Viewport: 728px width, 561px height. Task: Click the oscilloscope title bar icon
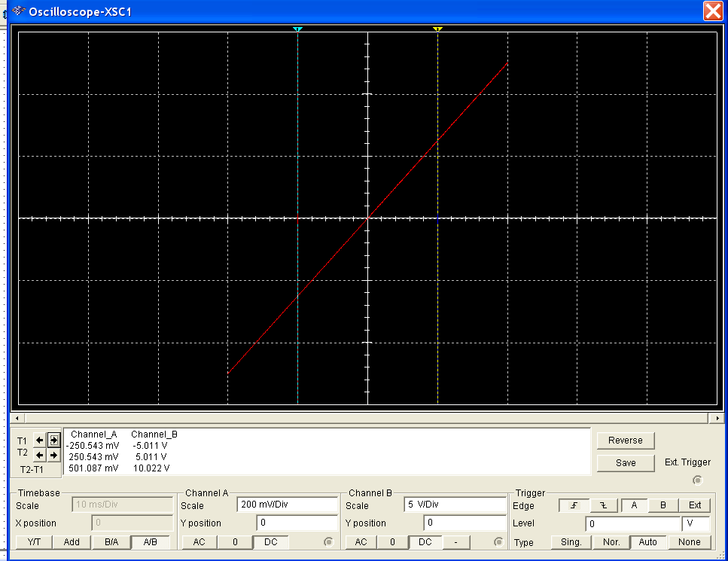pos(18,11)
